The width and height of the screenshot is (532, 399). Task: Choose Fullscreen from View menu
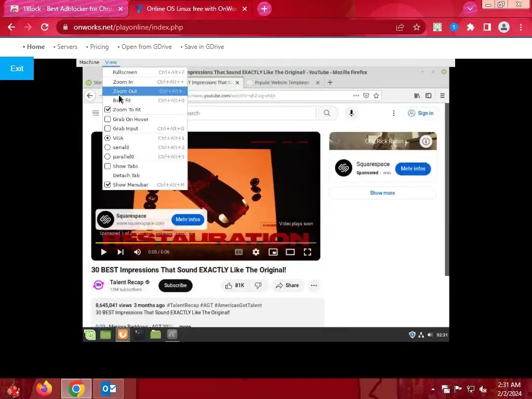(x=145, y=72)
